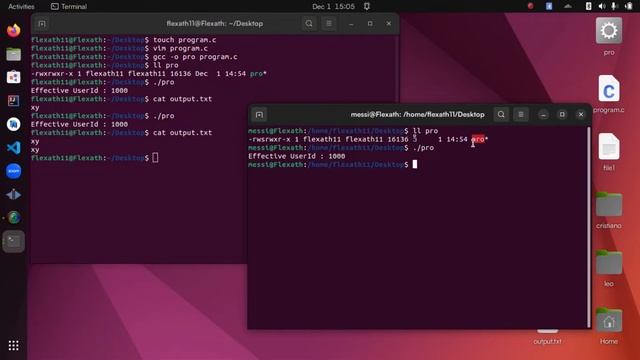Click the prompt cursor in messi terminal
This screenshot has height=360, width=640.
pos(415,164)
